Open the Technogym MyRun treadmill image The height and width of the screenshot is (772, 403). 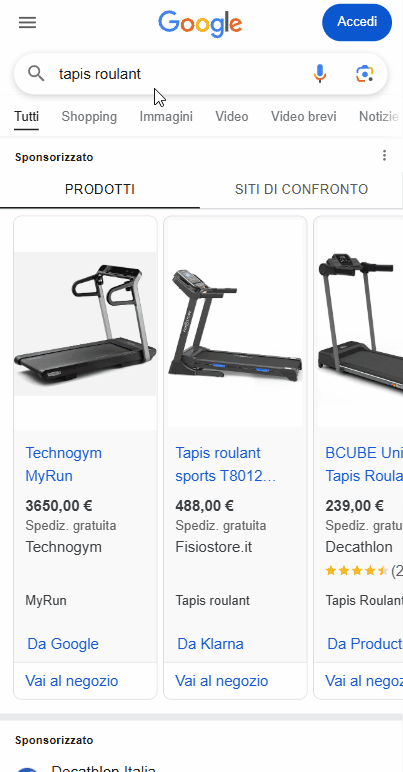[85, 323]
